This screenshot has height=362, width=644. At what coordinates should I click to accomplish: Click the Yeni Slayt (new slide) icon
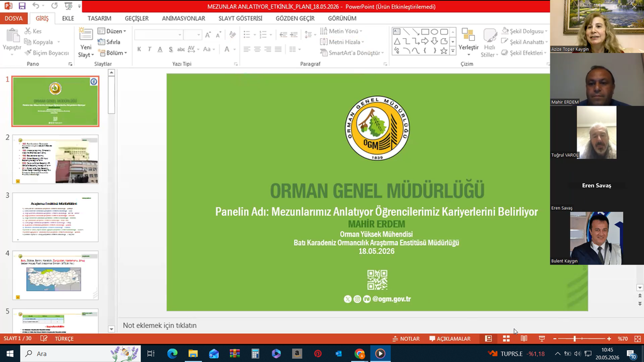86,36
